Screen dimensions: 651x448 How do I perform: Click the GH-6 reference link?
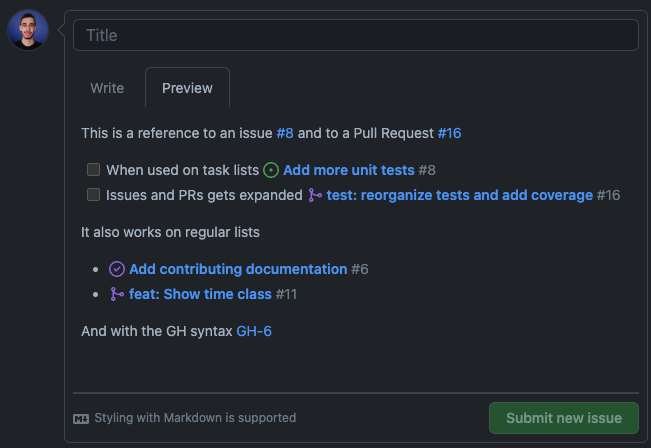(254, 331)
